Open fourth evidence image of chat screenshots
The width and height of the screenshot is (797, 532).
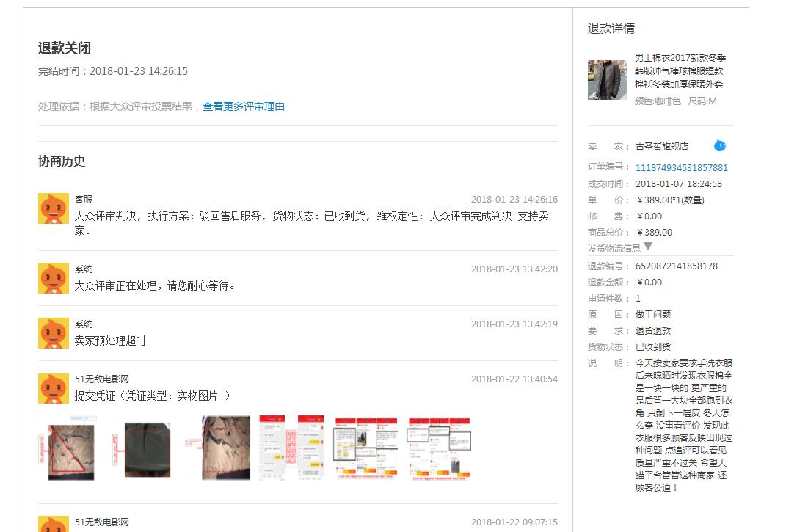pos(292,448)
